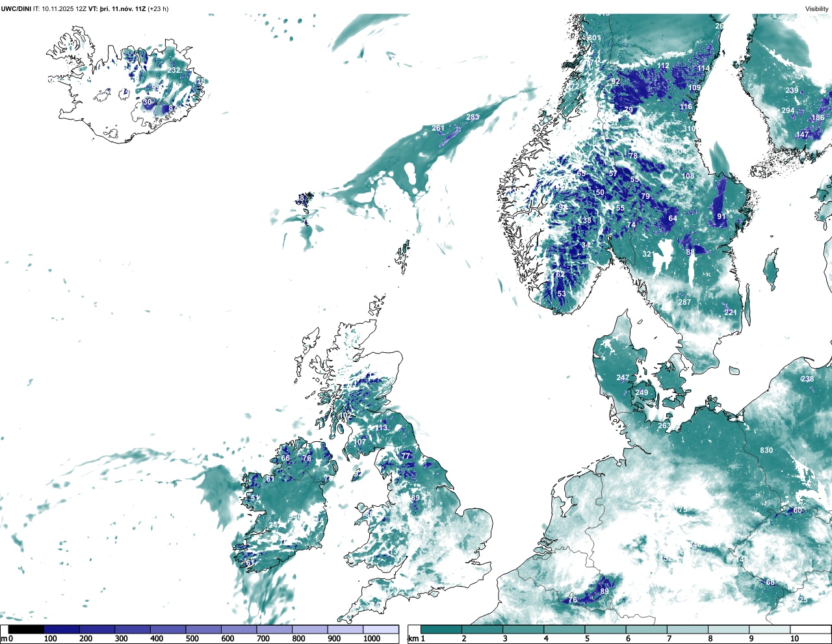This screenshot has width=832, height=644.
Task: Select the dark teal 1–2 km legend swatch
Action: [441, 630]
